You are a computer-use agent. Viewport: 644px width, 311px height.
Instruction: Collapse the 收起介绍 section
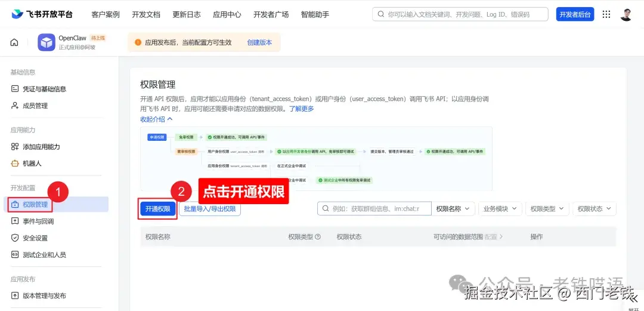click(x=156, y=119)
